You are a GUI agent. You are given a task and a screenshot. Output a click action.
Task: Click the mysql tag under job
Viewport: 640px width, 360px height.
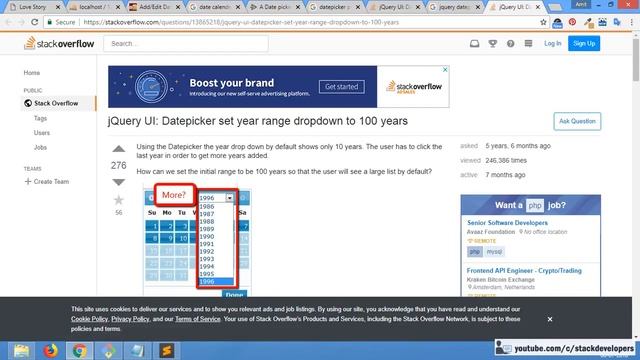(494, 251)
